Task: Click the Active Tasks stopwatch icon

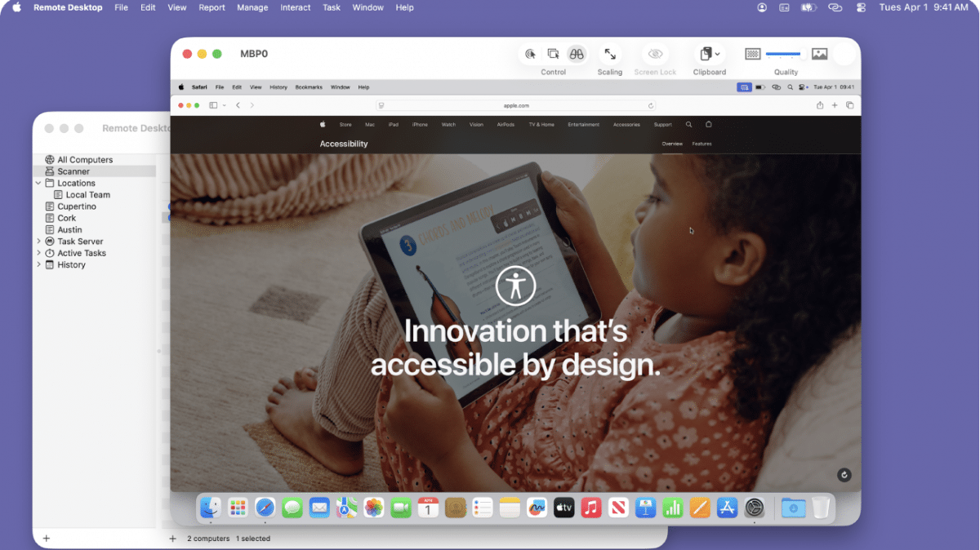Action: coord(50,253)
